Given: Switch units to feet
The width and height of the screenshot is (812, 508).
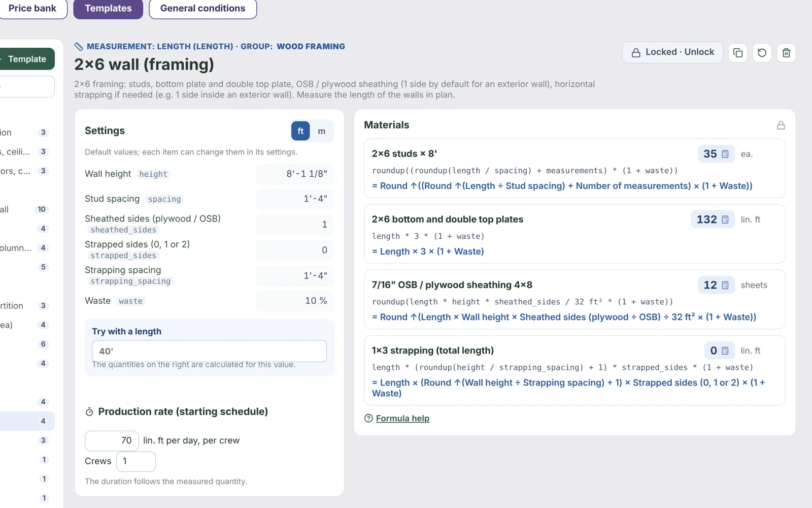Looking at the screenshot, I should pyautogui.click(x=300, y=131).
